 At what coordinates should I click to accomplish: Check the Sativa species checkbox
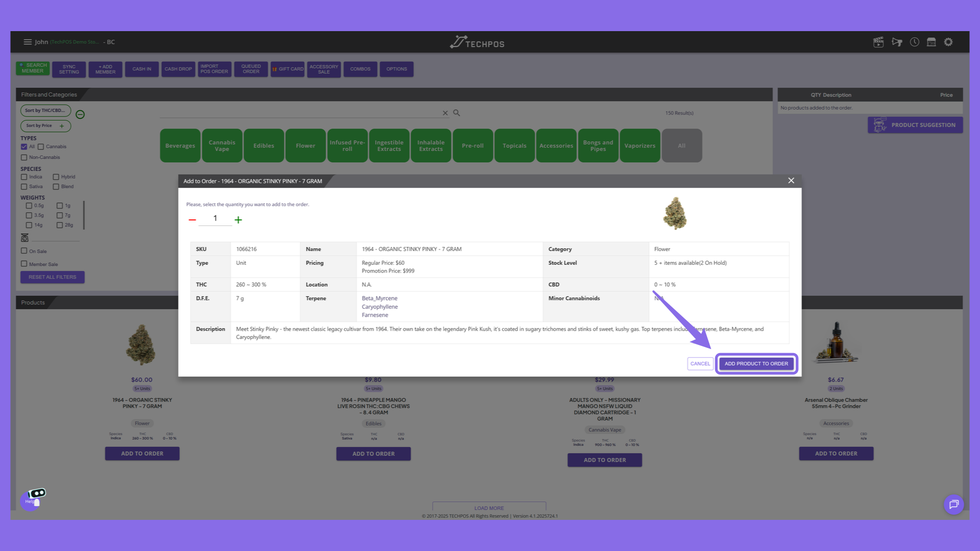tap(24, 187)
